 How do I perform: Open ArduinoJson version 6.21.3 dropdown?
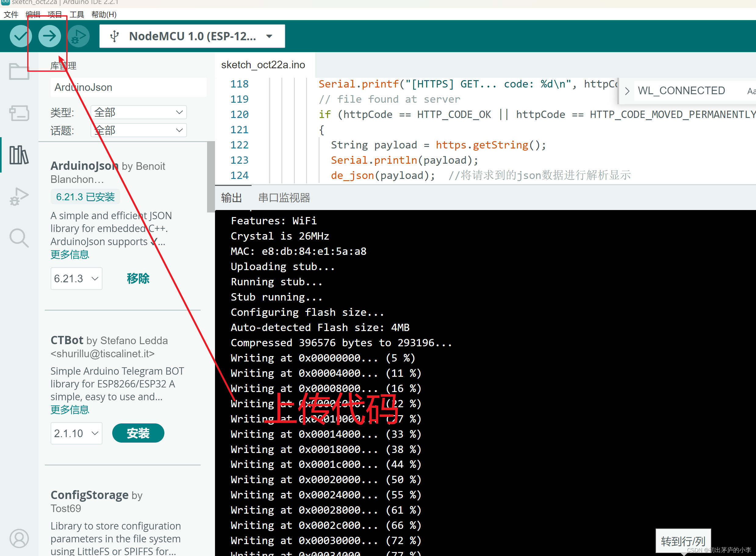[x=77, y=279]
